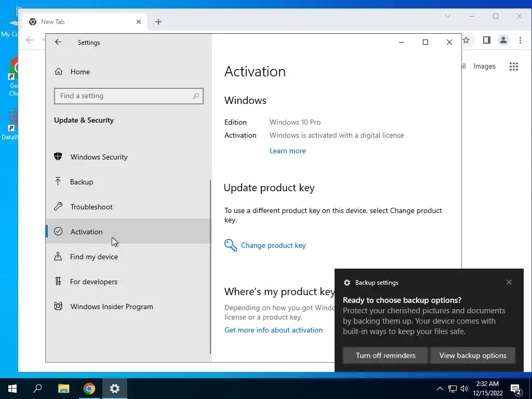This screenshot has width=532, height=399.
Task: Open Windows Insider Program page
Action: click(128, 307)
